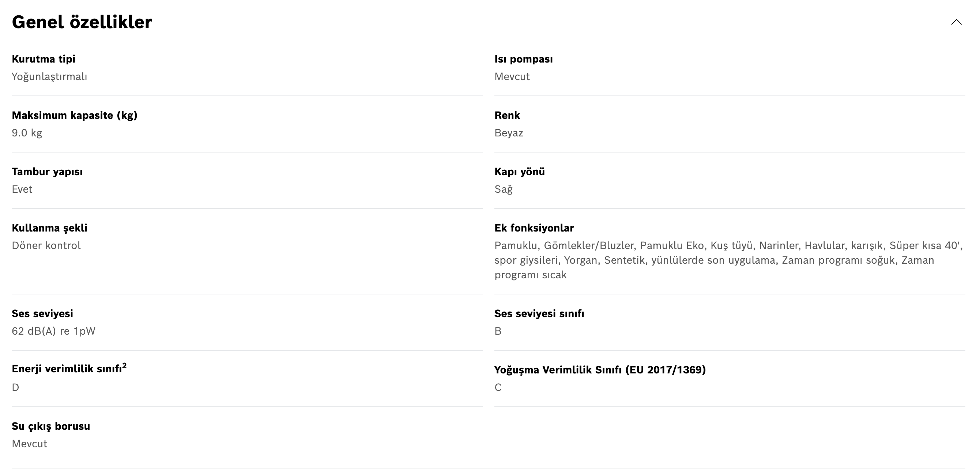Open footnote 2 beside Enerji verimlilik sınıfı

(x=124, y=366)
